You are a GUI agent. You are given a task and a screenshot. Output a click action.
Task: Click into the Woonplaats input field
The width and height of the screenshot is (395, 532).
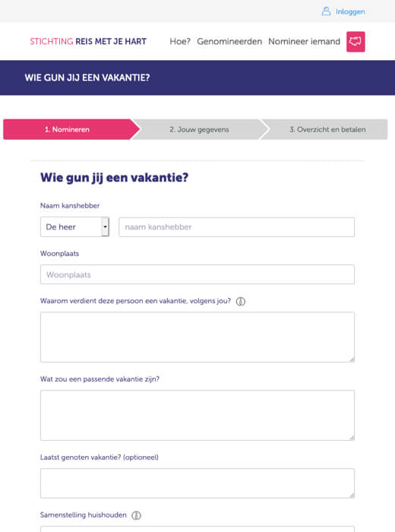(x=197, y=274)
